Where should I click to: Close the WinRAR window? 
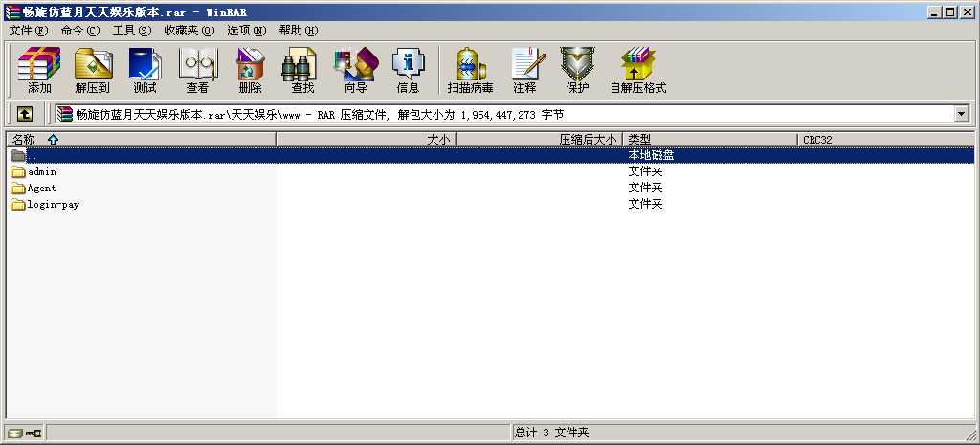[x=967, y=11]
